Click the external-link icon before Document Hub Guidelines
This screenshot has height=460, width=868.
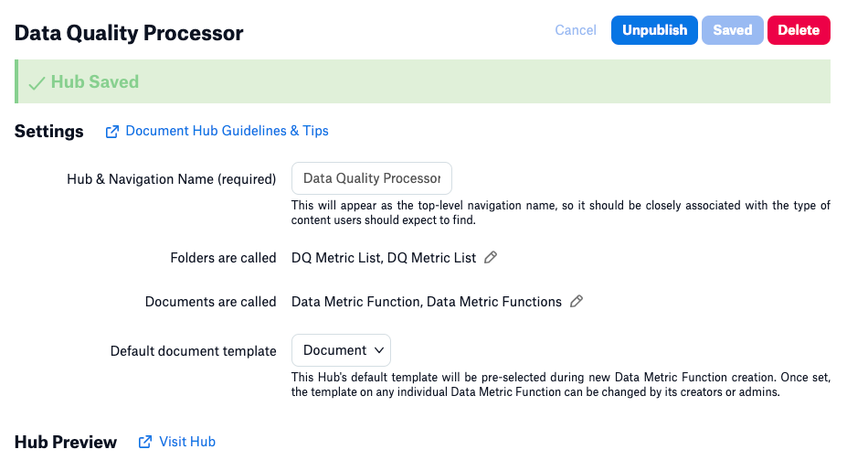point(111,132)
